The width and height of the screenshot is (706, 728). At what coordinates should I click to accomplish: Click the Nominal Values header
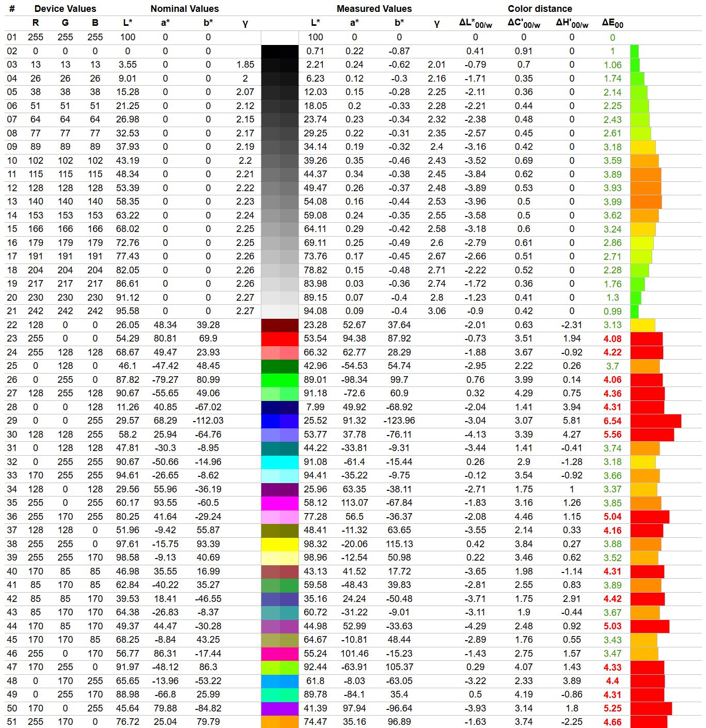(x=184, y=9)
